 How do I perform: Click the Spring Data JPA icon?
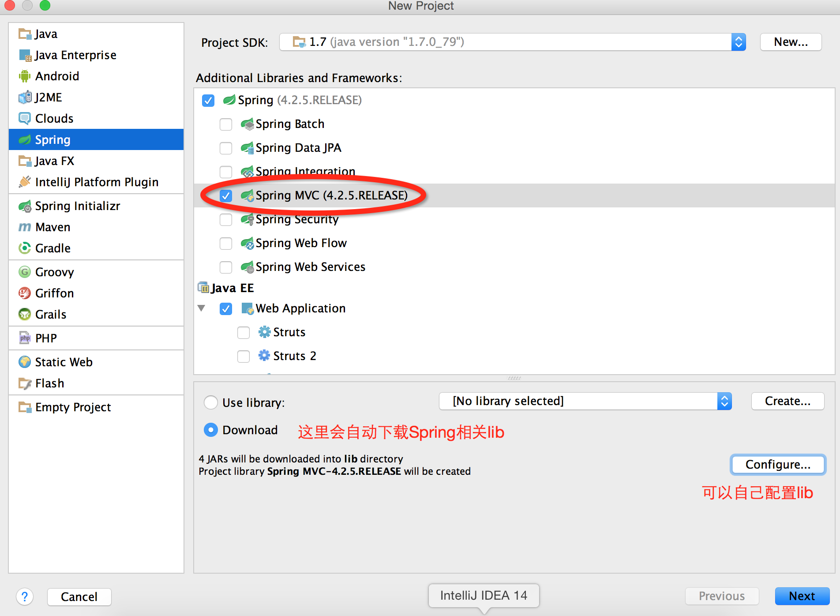tap(247, 148)
